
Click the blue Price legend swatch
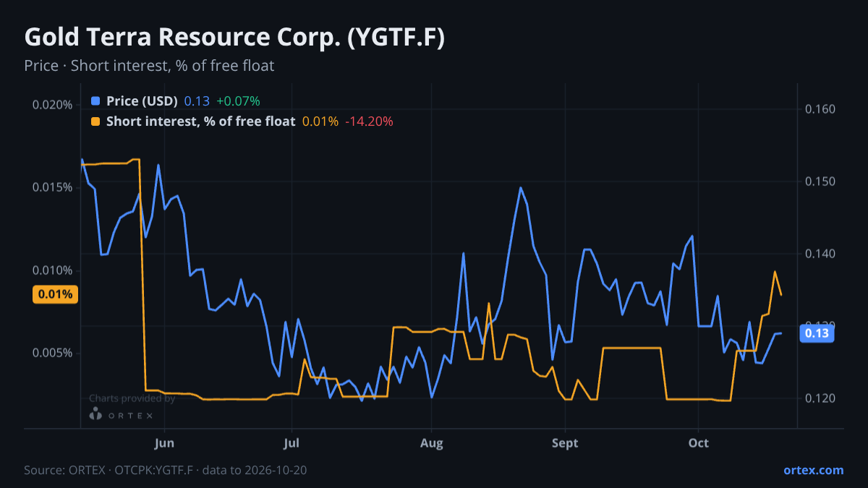click(95, 100)
